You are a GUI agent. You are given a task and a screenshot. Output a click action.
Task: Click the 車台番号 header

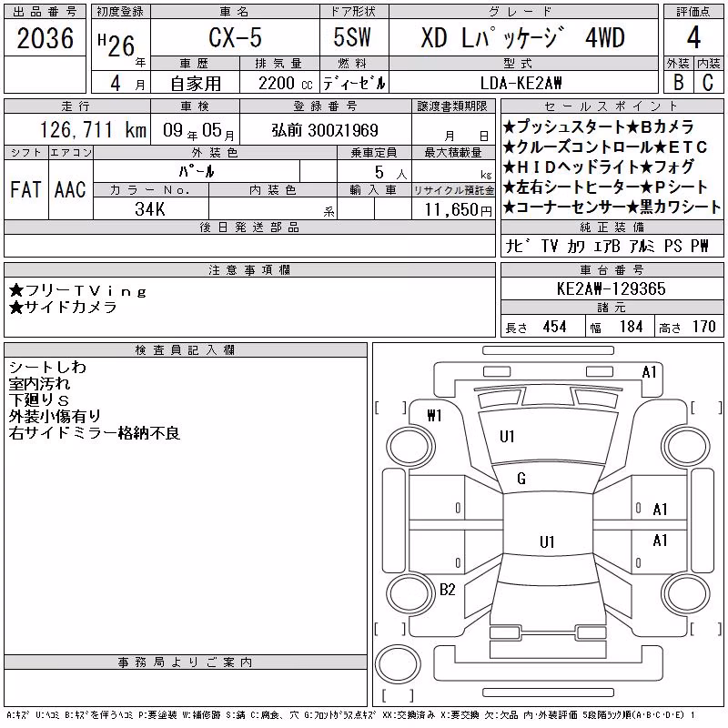pyautogui.click(x=612, y=269)
